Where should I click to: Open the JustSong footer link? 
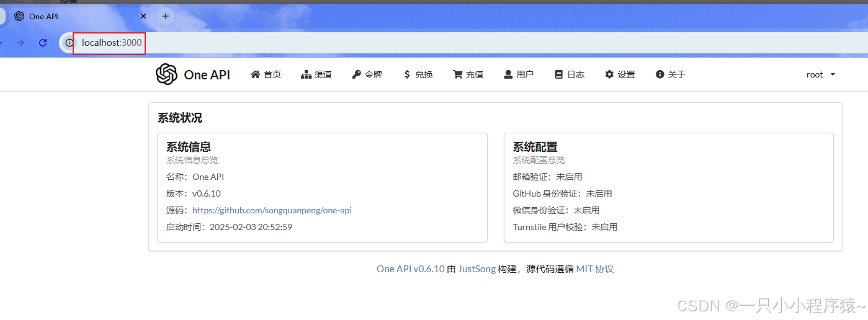[477, 269]
